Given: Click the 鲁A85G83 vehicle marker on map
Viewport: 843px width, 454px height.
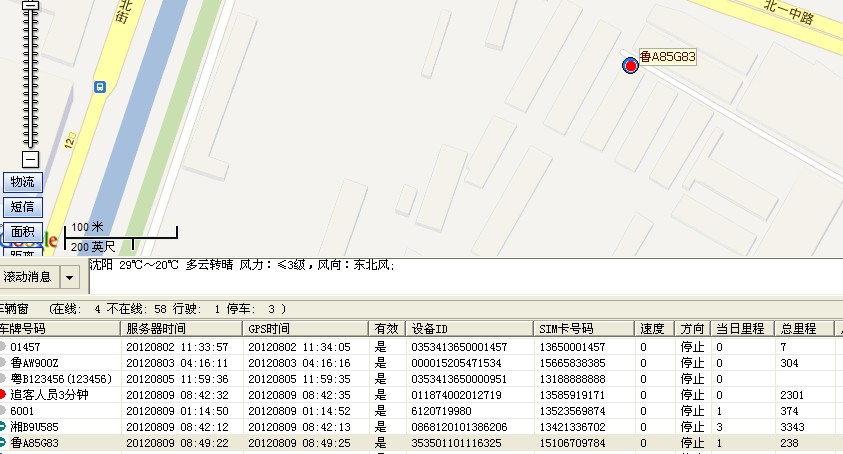Looking at the screenshot, I should (630, 66).
